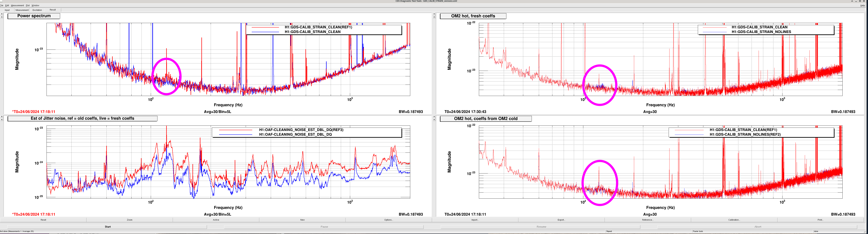Screen dimensions: 868x234
Task: Switch to the Excitation tab
Action: [37, 10]
